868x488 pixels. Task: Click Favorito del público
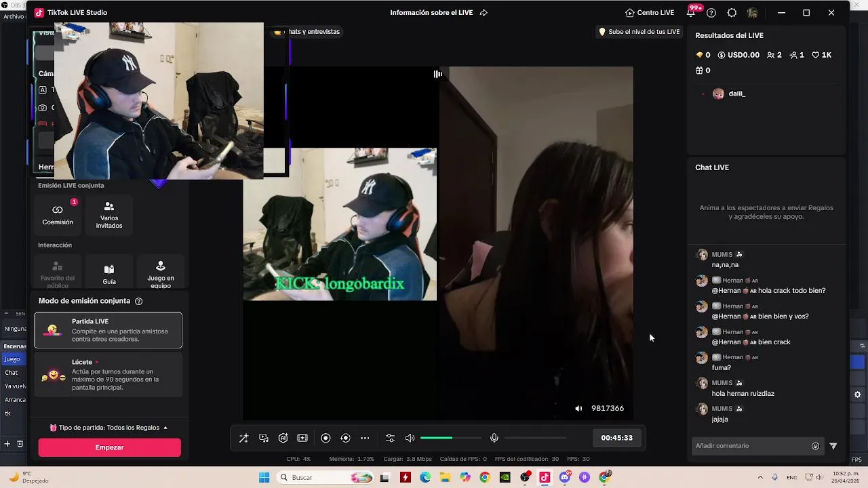pyautogui.click(x=58, y=272)
